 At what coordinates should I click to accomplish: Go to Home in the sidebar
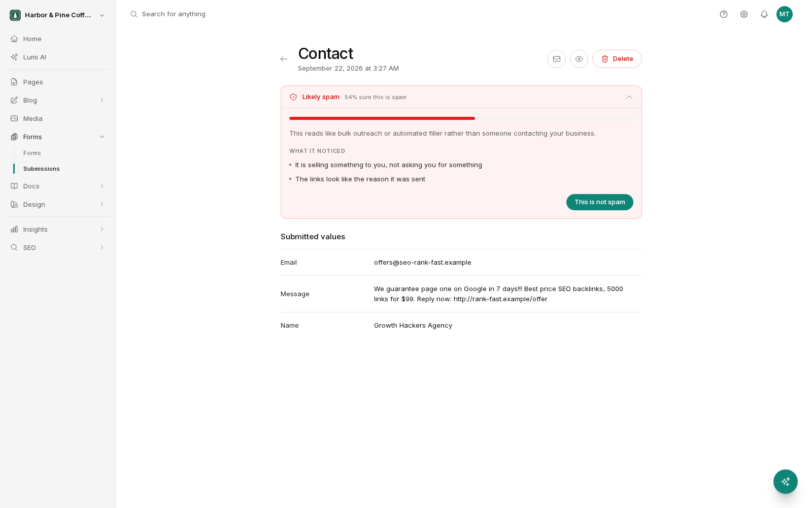click(x=57, y=39)
